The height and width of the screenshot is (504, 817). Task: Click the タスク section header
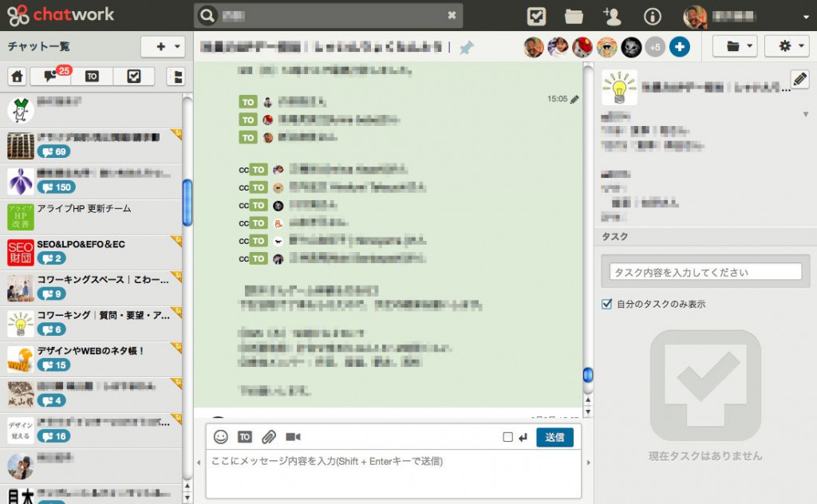[x=705, y=236]
